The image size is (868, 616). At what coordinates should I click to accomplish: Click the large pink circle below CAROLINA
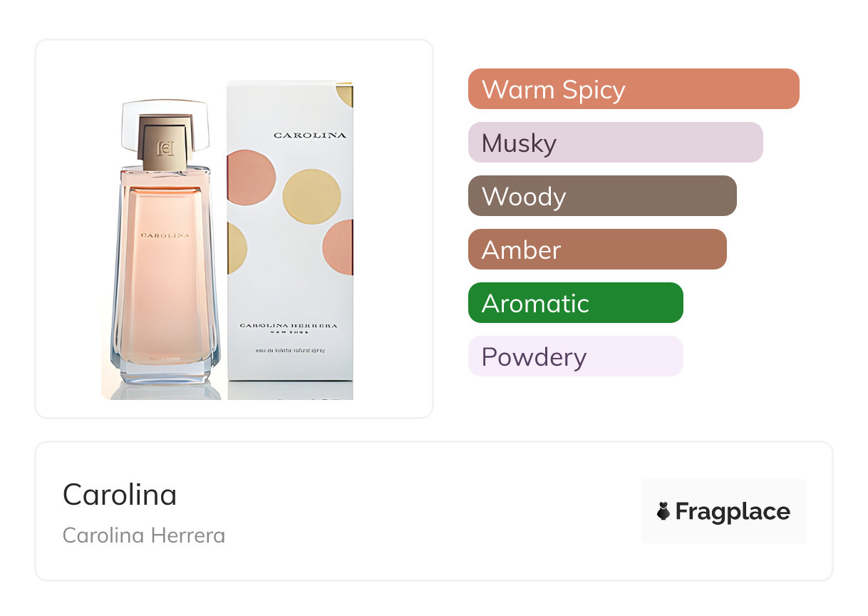coord(249,178)
